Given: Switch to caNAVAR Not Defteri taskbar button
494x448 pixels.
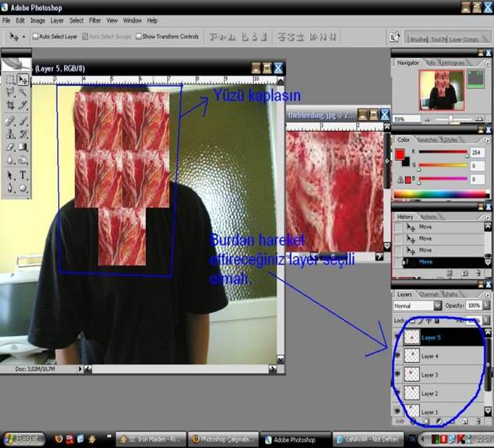Looking at the screenshot, I should (x=368, y=439).
